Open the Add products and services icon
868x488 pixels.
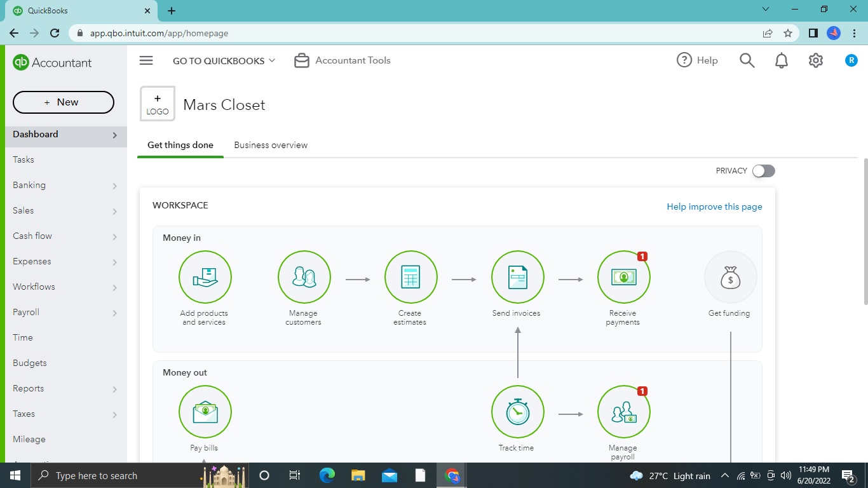205,277
